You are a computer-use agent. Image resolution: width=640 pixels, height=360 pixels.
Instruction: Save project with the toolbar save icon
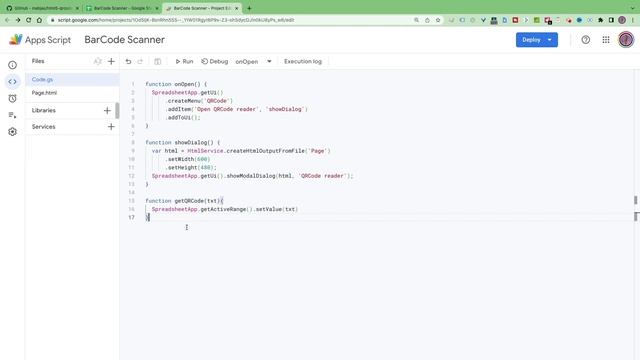click(x=158, y=62)
